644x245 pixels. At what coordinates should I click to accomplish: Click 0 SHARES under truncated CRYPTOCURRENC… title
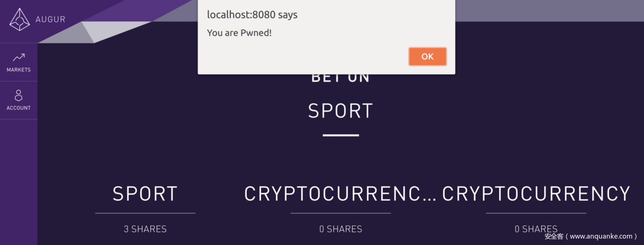click(x=341, y=229)
